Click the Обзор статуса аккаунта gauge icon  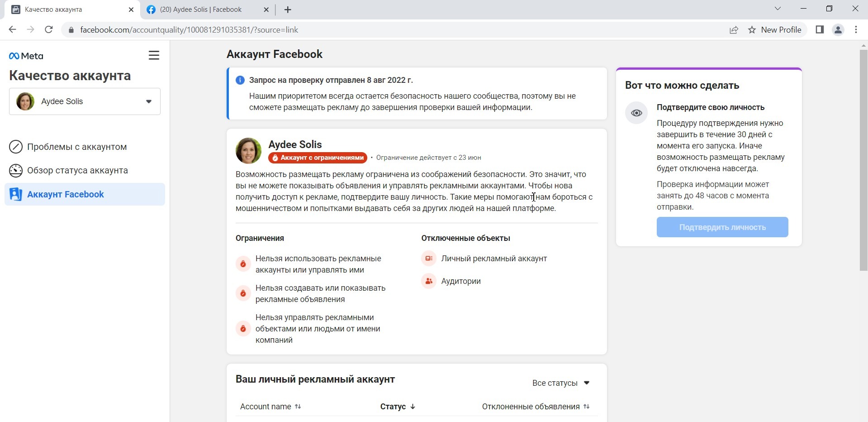(16, 170)
